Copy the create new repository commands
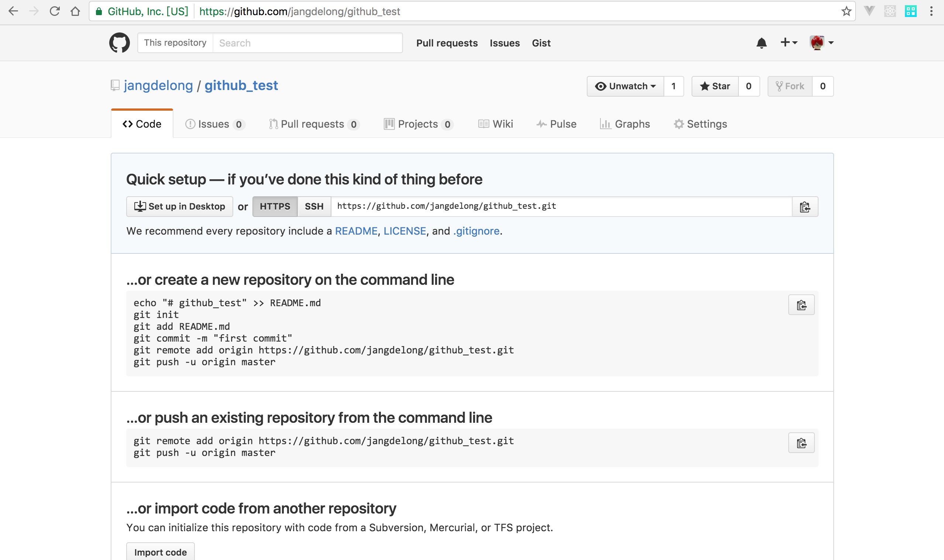Image resolution: width=944 pixels, height=560 pixels. (801, 305)
